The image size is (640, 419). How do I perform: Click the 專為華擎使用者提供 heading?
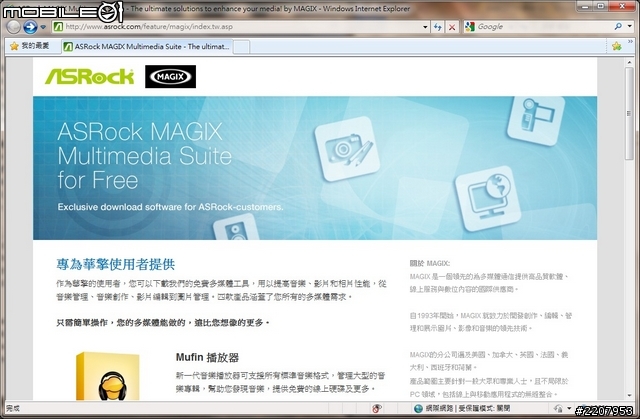(116, 264)
